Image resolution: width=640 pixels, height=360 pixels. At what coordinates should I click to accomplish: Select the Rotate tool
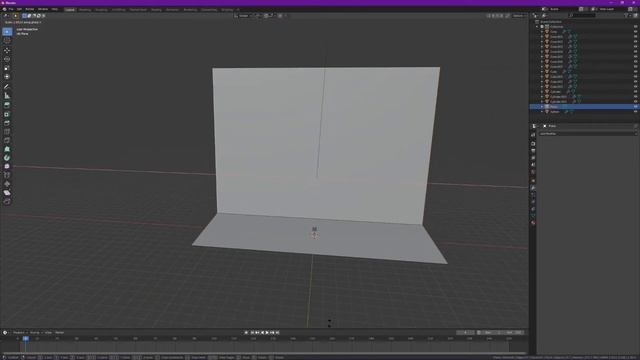[x=7, y=59]
